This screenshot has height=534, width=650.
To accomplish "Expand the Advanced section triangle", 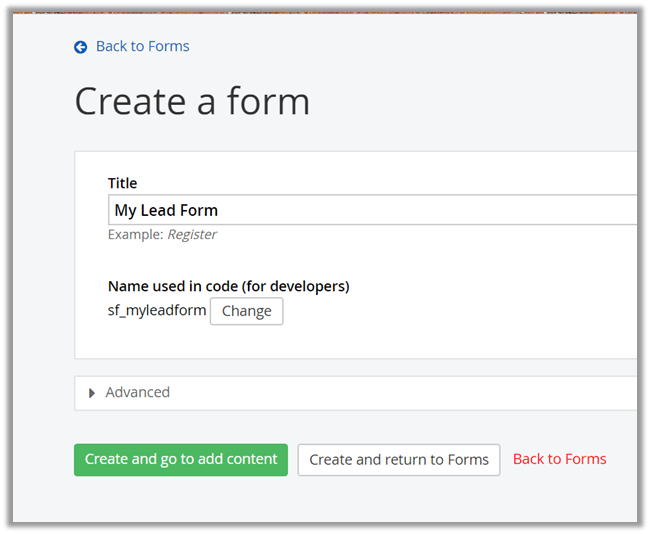I will click(x=92, y=393).
